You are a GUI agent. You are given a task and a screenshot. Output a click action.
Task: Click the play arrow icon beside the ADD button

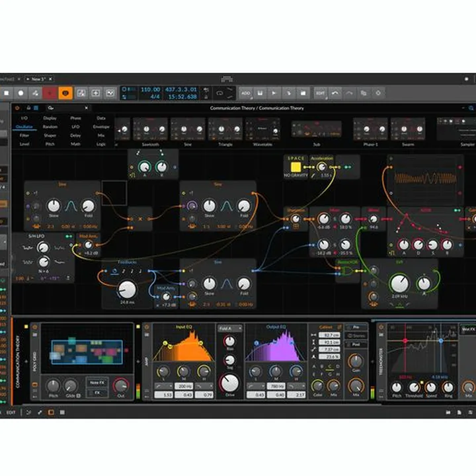(274, 93)
